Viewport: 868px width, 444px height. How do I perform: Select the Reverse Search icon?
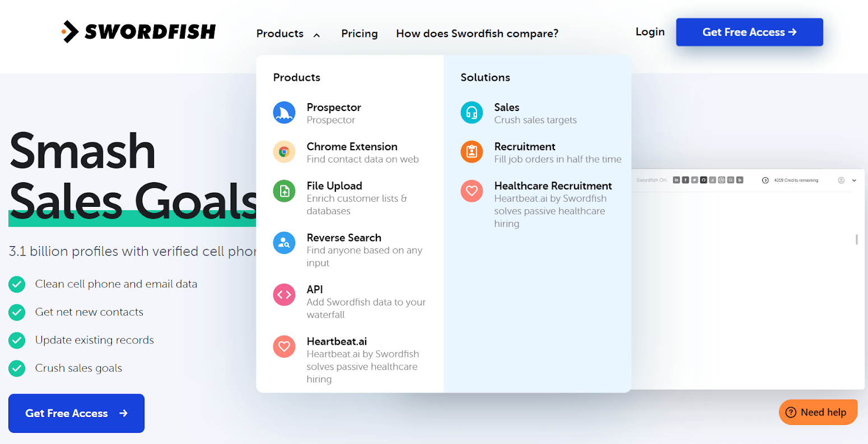(284, 243)
